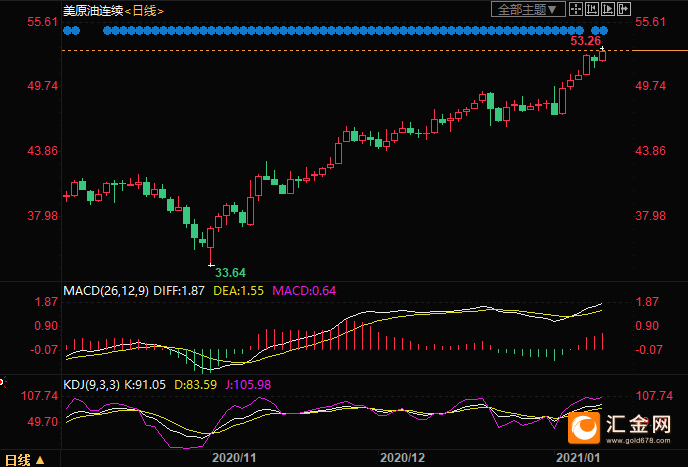This screenshot has height=467, width=688.
Task: Click the left axis 55.61 price label
Action: (x=42, y=22)
